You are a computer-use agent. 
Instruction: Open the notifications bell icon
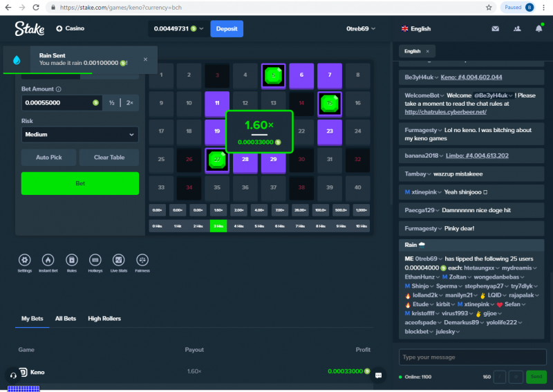[x=539, y=28]
